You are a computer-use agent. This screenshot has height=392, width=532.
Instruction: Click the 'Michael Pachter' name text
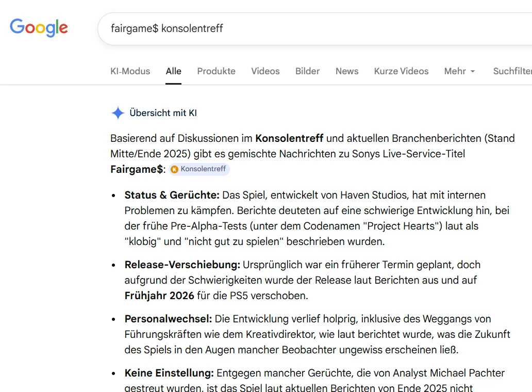(x=467, y=373)
